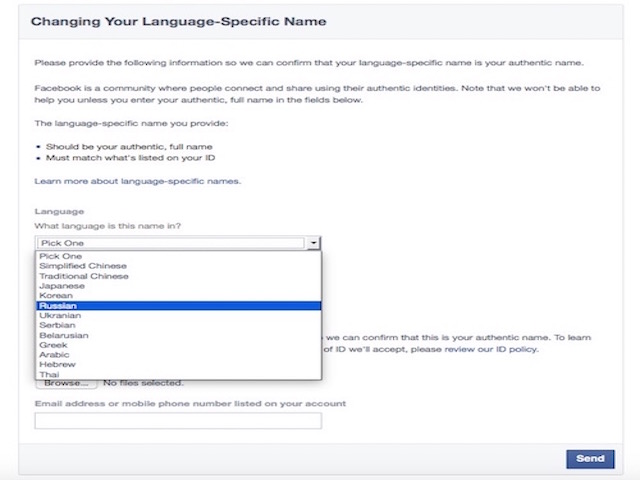Click 'What language is this name in?' label
Image resolution: width=640 pixels, height=480 pixels.
(108, 226)
